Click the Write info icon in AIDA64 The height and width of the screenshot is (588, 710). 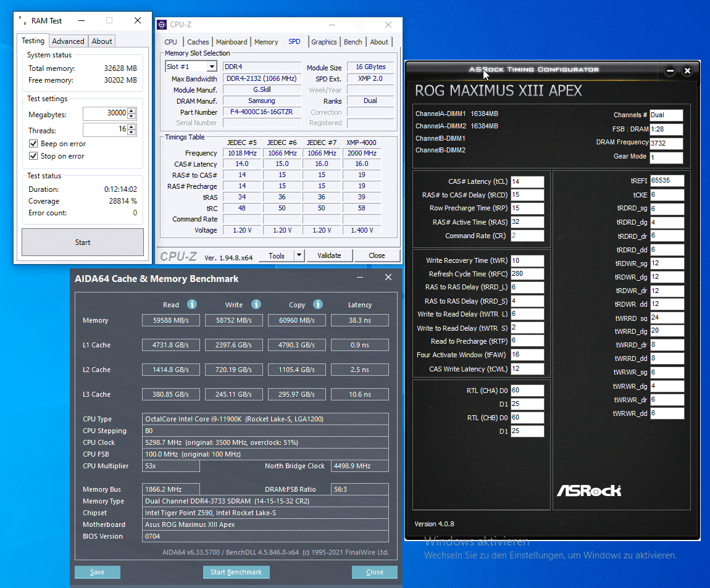256,304
